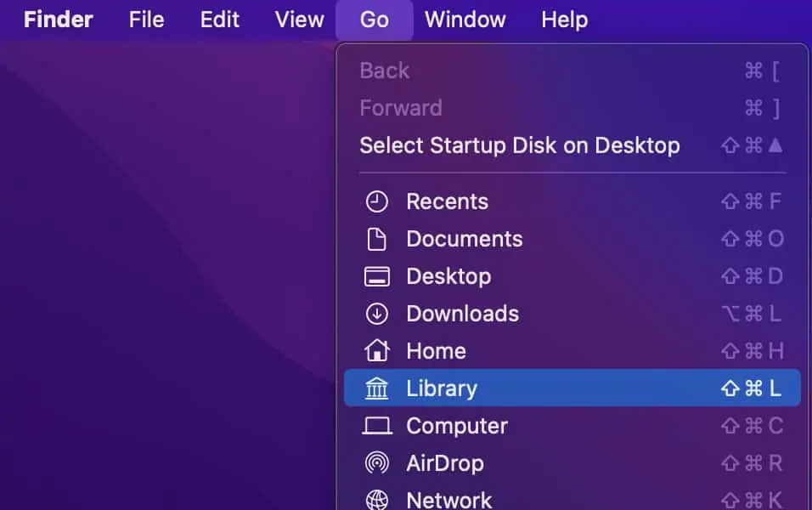The height and width of the screenshot is (510, 812).
Task: Open AirDrop from the Go menu
Action: [x=572, y=463]
